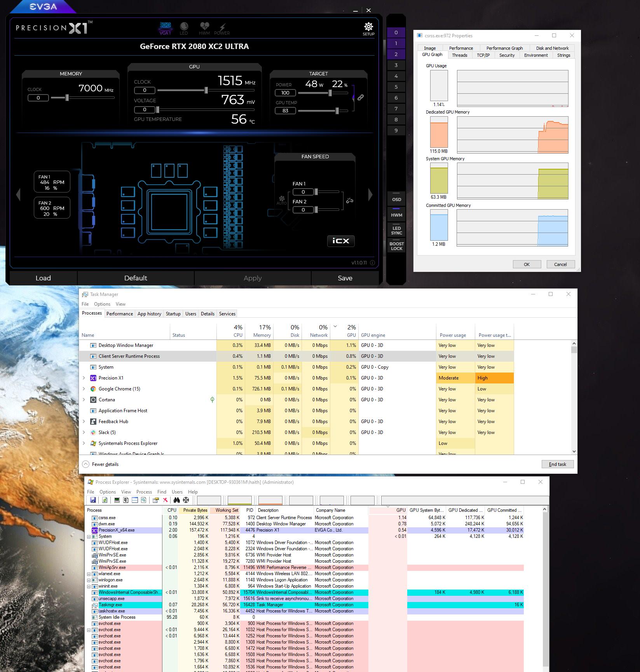Viewport: 640px width, 672px height.
Task: Click the memory clock slider handle
Action: 67,98
